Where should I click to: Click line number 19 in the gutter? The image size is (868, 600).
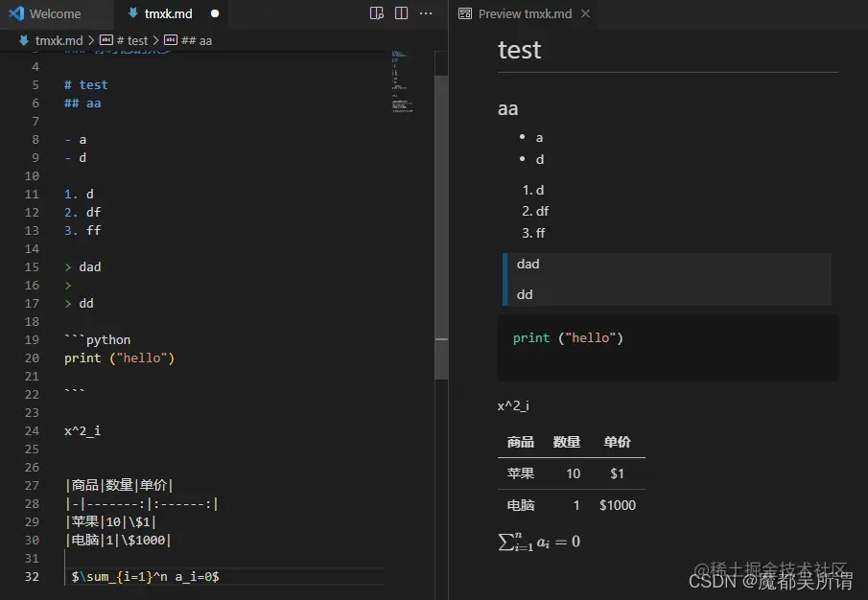(x=32, y=340)
